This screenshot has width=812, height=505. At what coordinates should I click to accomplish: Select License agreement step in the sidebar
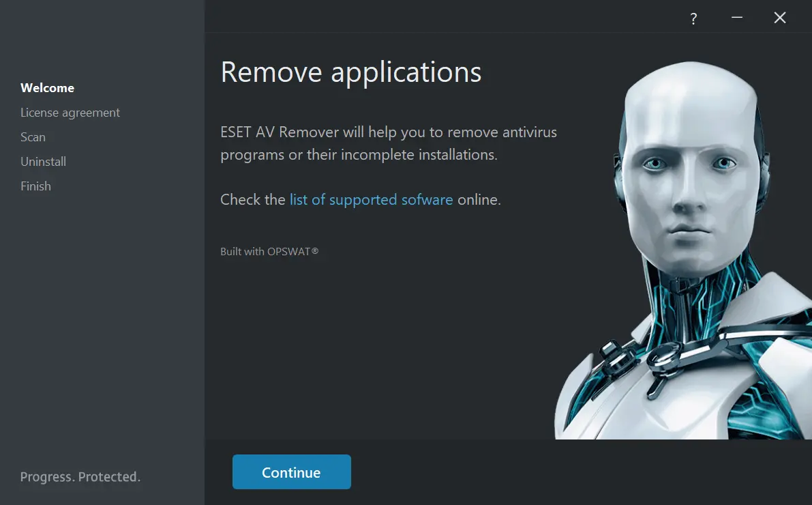70,113
